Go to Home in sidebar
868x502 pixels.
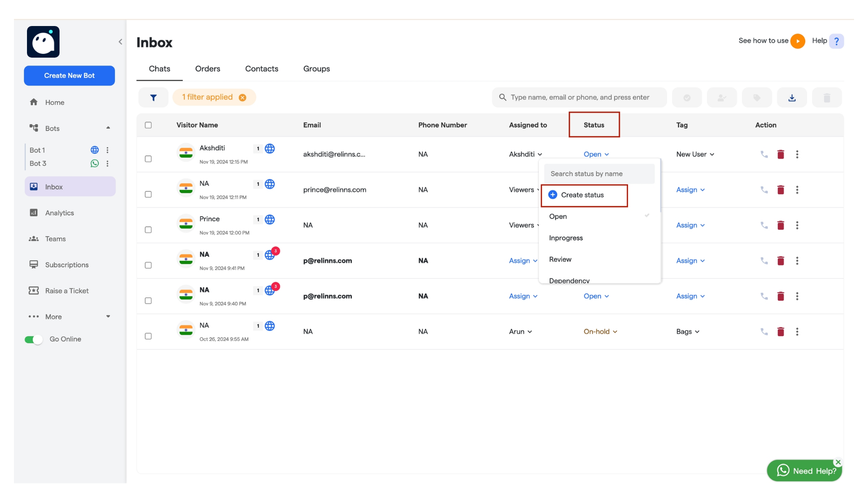(x=54, y=103)
